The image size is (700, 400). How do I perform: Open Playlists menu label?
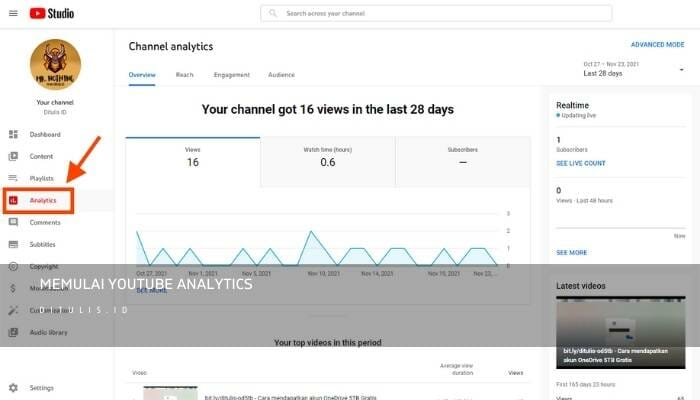42,178
